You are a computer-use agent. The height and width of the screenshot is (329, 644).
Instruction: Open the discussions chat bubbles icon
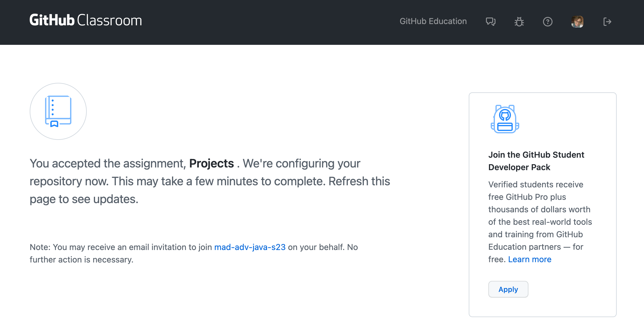point(490,22)
